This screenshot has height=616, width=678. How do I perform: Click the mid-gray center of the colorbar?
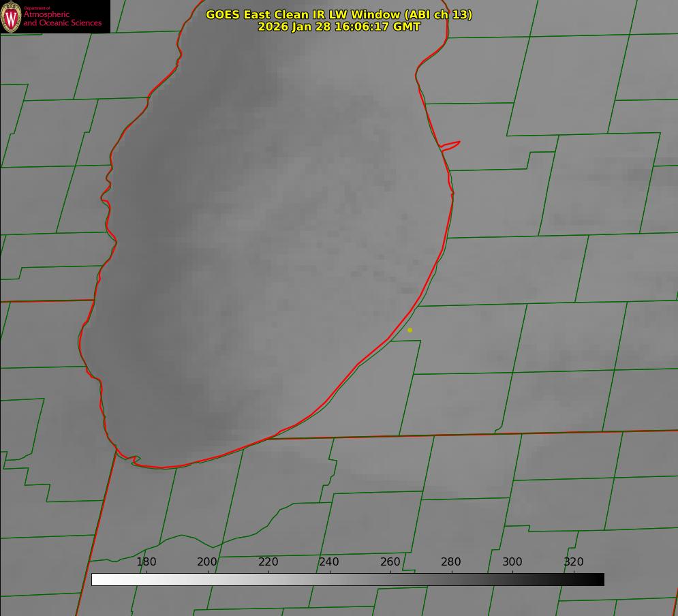pos(348,579)
